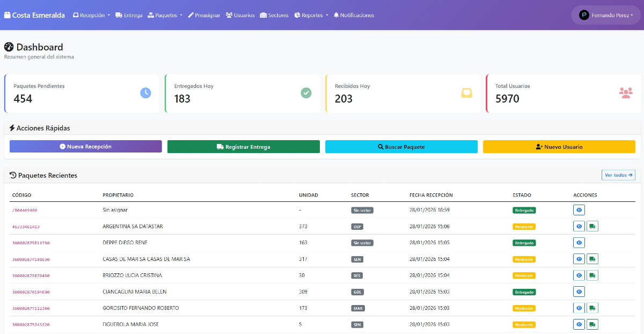The width and height of the screenshot is (644, 334).
Task: Deliver package for ARGENTINA SA DATASTAR via truck icon
Action: 592,226
